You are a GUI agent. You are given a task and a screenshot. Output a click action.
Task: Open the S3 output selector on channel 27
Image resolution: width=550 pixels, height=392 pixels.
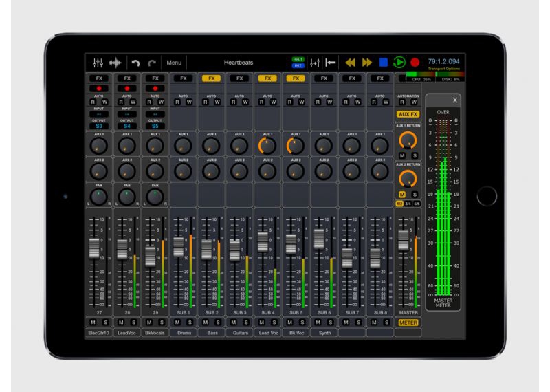point(99,126)
